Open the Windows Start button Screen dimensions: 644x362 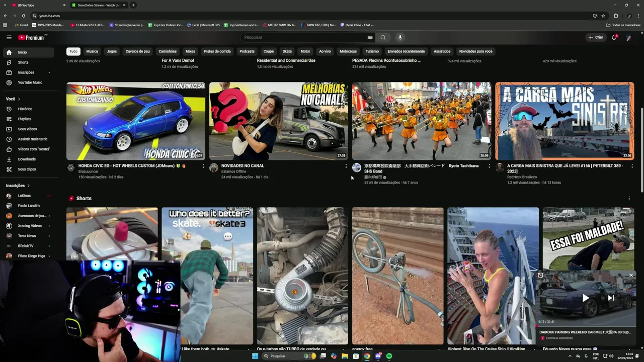tap(255, 356)
